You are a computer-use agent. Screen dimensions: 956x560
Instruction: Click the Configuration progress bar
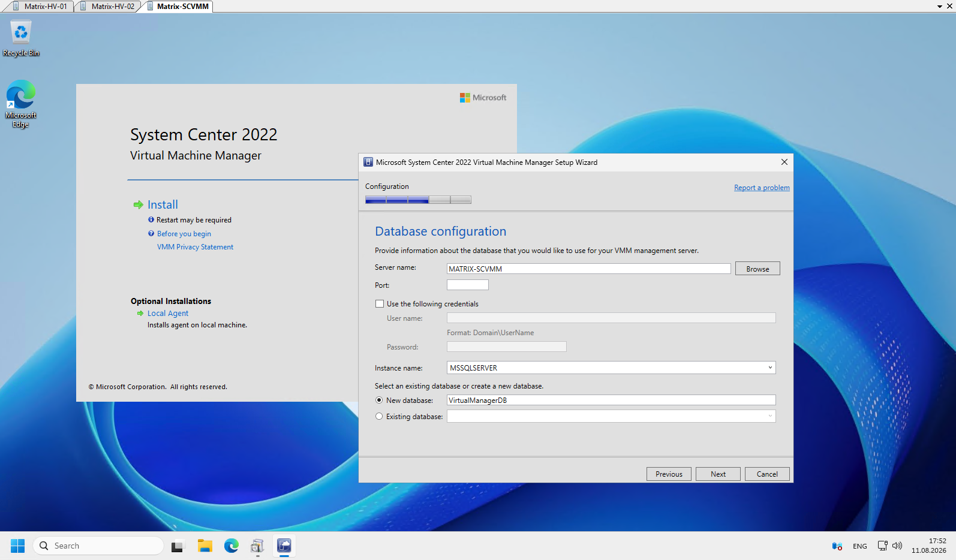pyautogui.click(x=418, y=200)
